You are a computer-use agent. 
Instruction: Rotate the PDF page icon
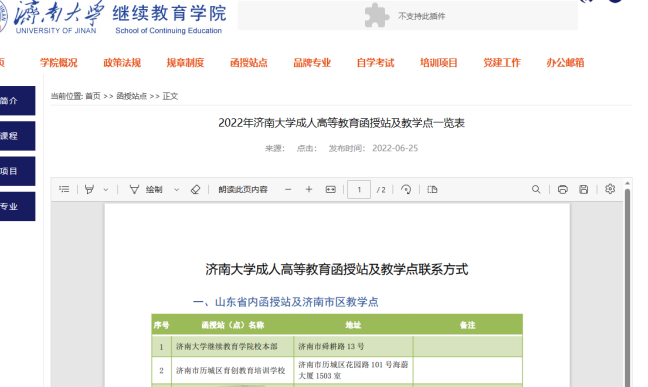point(406,189)
